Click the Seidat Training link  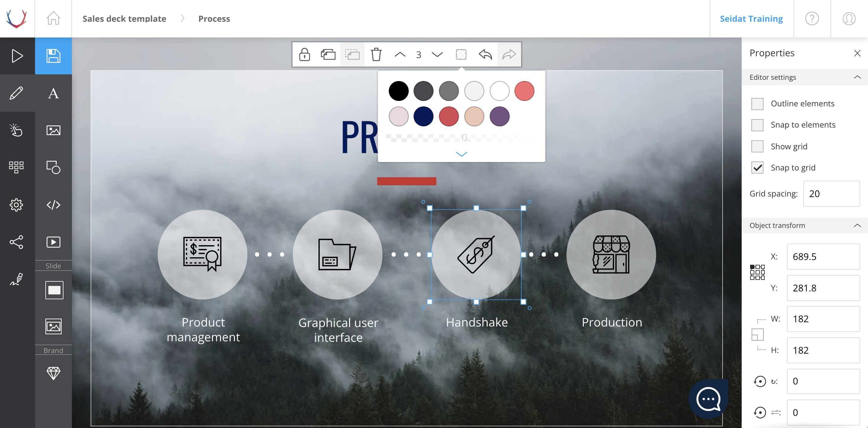coord(751,18)
